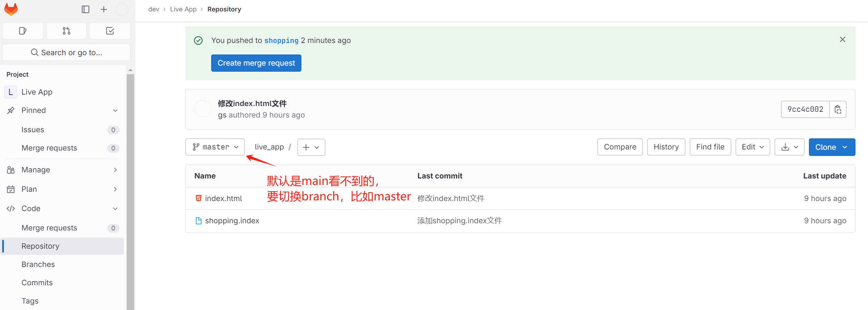Image resolution: width=868 pixels, height=310 pixels.
Task: Click the Compare button
Action: (620, 147)
